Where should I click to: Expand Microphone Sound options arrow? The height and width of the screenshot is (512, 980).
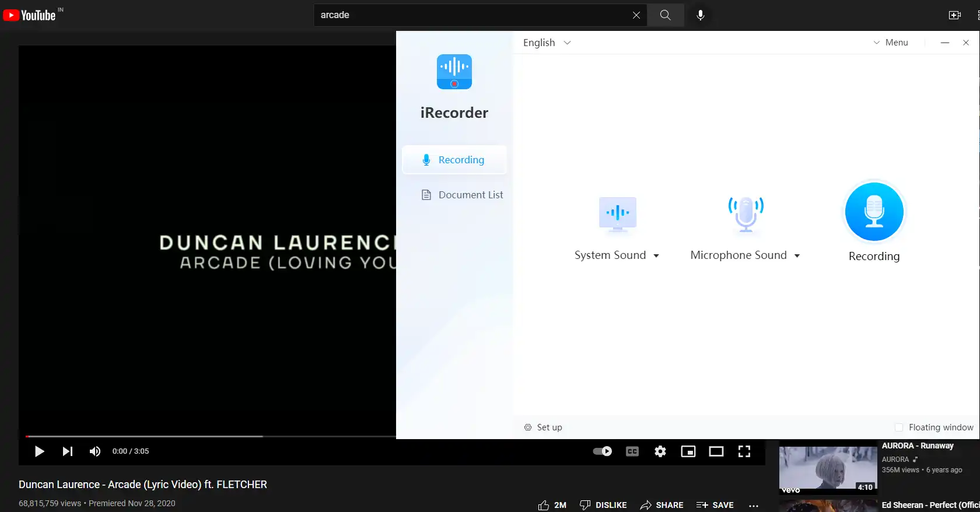(x=797, y=256)
